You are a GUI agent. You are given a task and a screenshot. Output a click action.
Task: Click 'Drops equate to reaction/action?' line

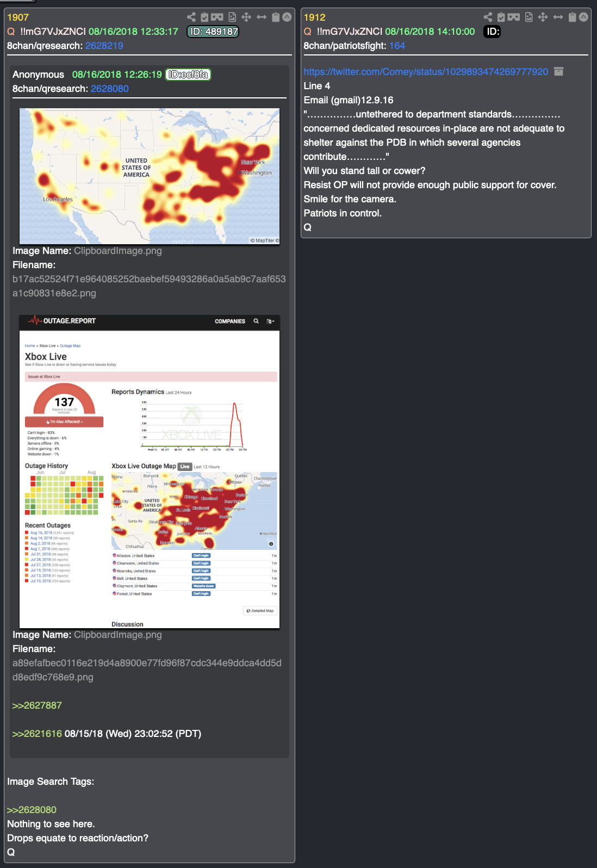coord(78,838)
